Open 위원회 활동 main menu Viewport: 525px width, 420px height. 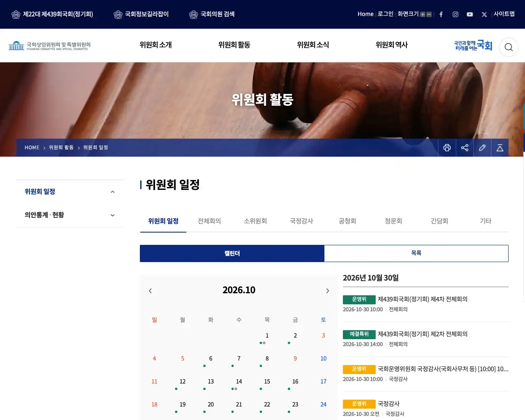coord(234,45)
